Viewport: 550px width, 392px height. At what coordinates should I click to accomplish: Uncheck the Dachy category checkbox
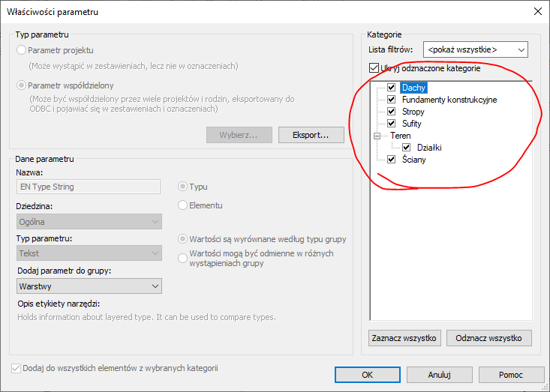391,88
